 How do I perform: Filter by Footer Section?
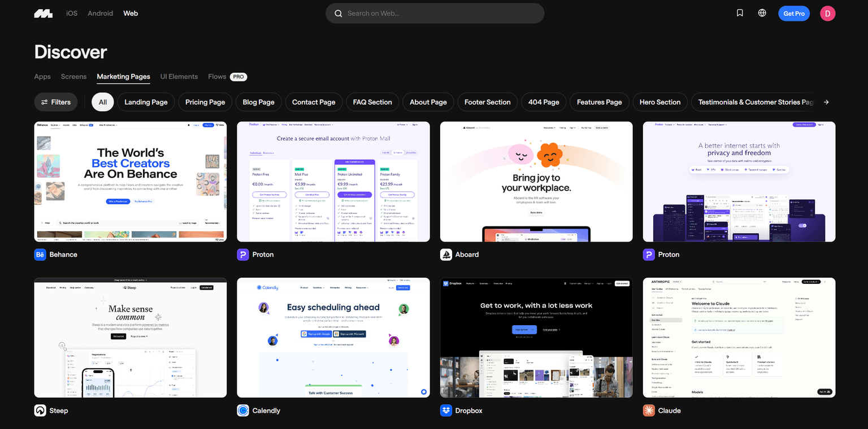(x=487, y=102)
